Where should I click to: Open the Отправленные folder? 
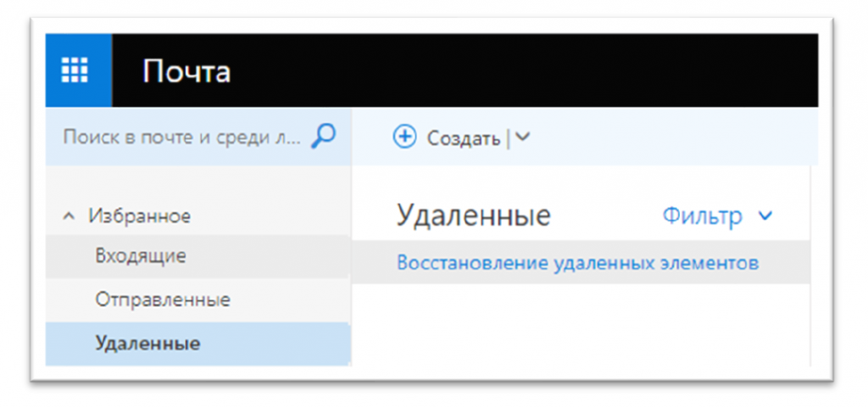pyautogui.click(x=163, y=299)
